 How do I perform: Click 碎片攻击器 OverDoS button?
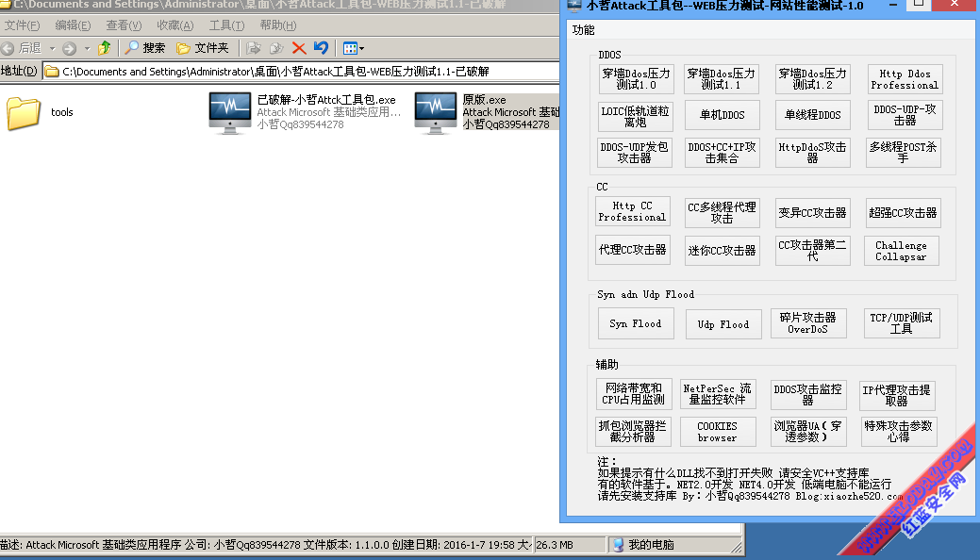pyautogui.click(x=808, y=323)
